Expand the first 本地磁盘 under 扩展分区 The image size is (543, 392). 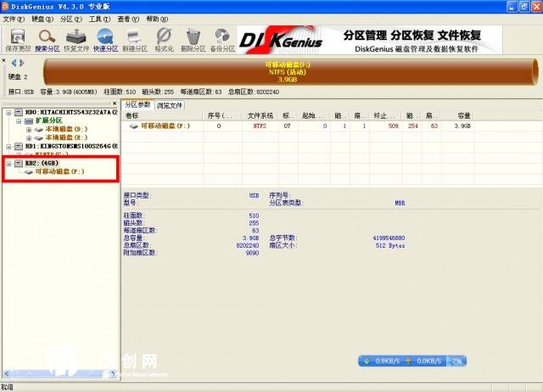(29, 129)
